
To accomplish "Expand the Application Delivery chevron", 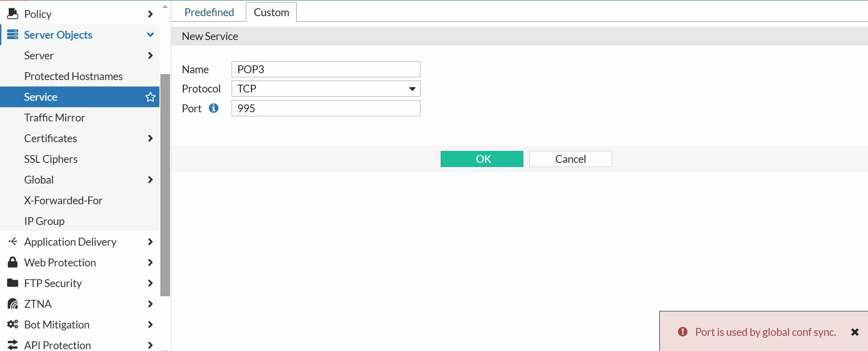I will 150,242.
